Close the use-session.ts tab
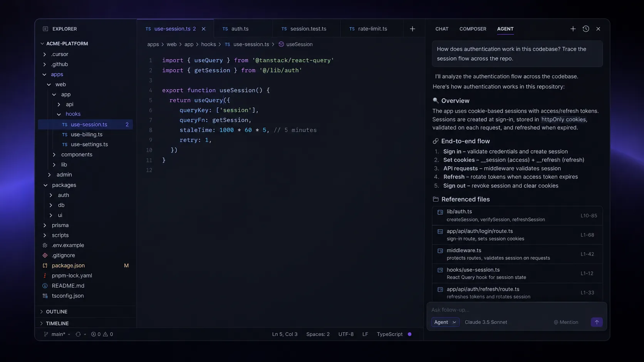The image size is (644, 362). pos(203,29)
